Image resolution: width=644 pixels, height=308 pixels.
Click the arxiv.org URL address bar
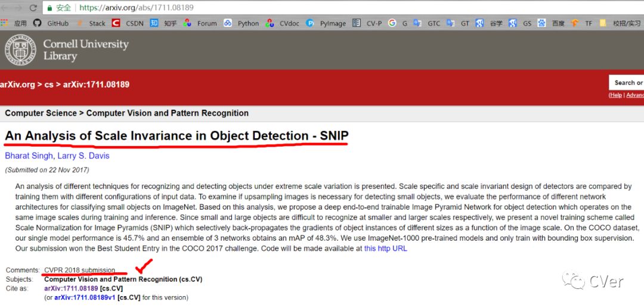(x=343, y=7)
